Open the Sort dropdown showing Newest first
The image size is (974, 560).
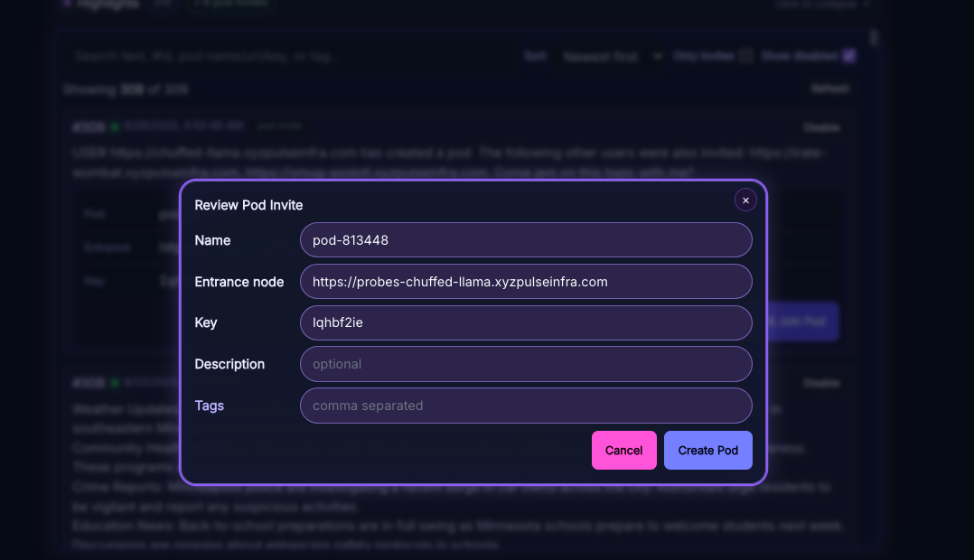click(612, 56)
